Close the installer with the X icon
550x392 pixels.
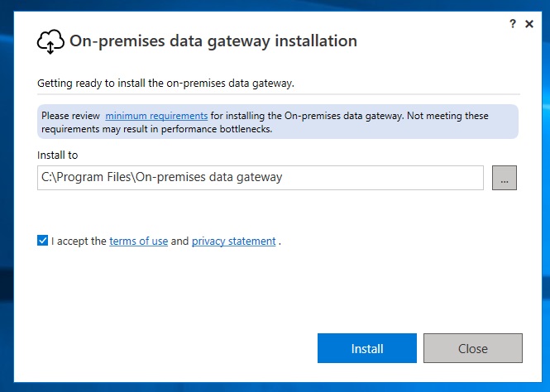click(x=529, y=24)
